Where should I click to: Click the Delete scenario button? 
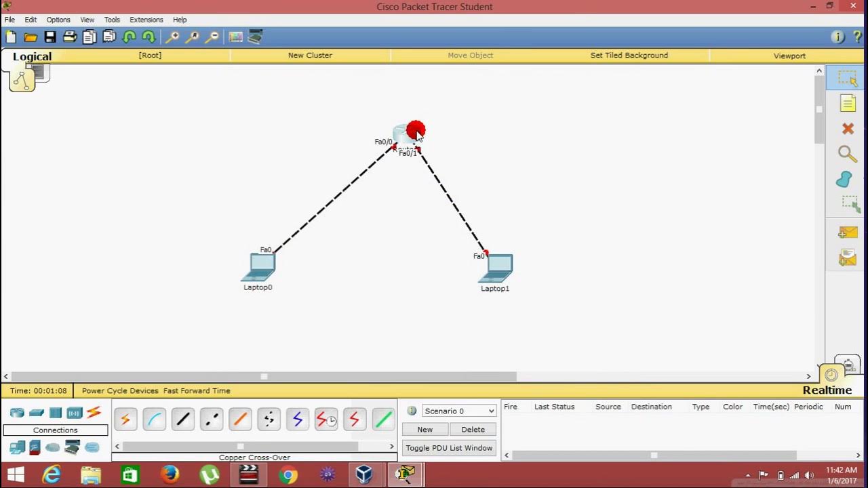coord(473,429)
